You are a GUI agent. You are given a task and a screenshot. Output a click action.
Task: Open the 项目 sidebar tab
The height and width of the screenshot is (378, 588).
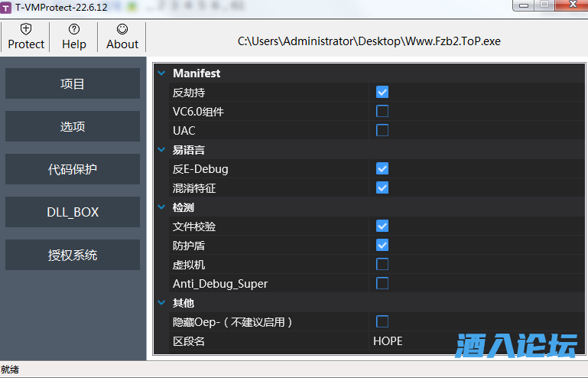73,83
